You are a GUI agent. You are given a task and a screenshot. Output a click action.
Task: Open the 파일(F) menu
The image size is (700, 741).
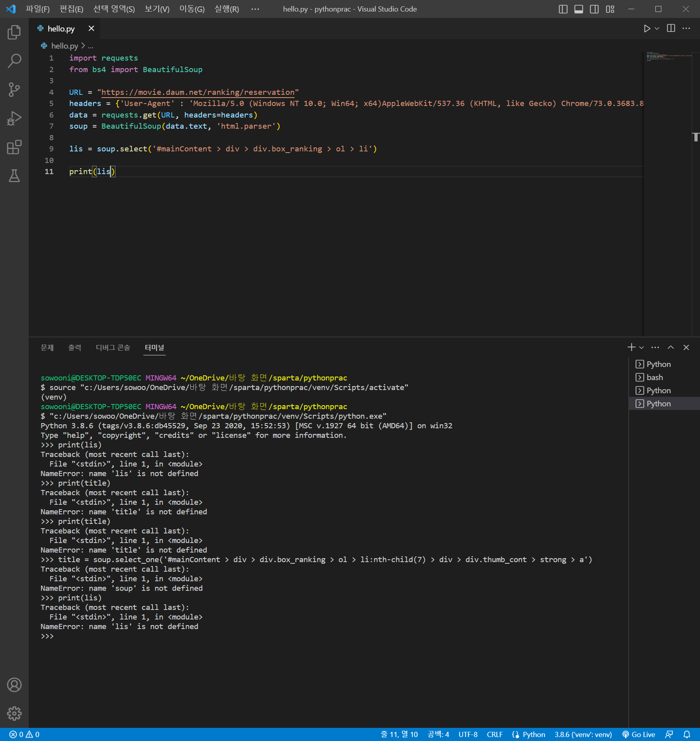coord(37,9)
